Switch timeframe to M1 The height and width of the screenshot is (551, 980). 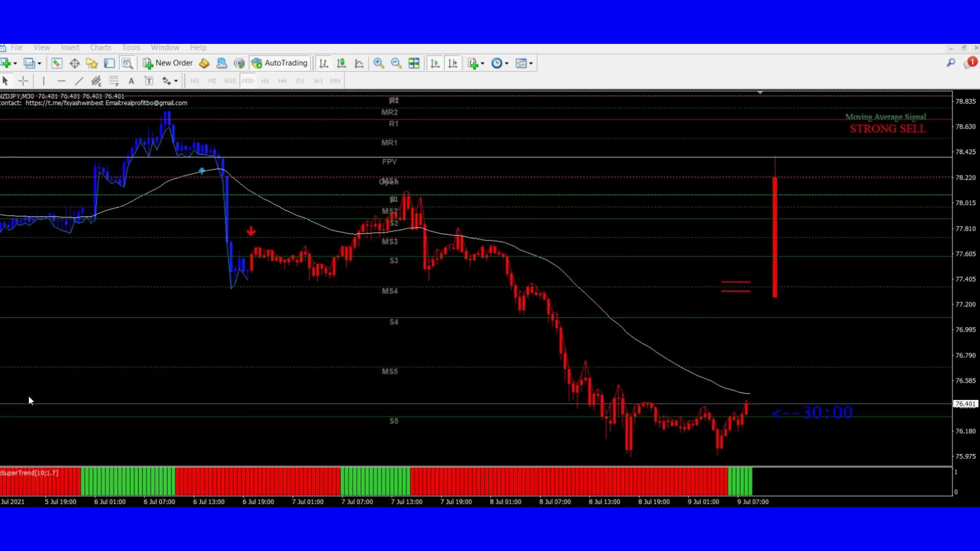point(195,81)
